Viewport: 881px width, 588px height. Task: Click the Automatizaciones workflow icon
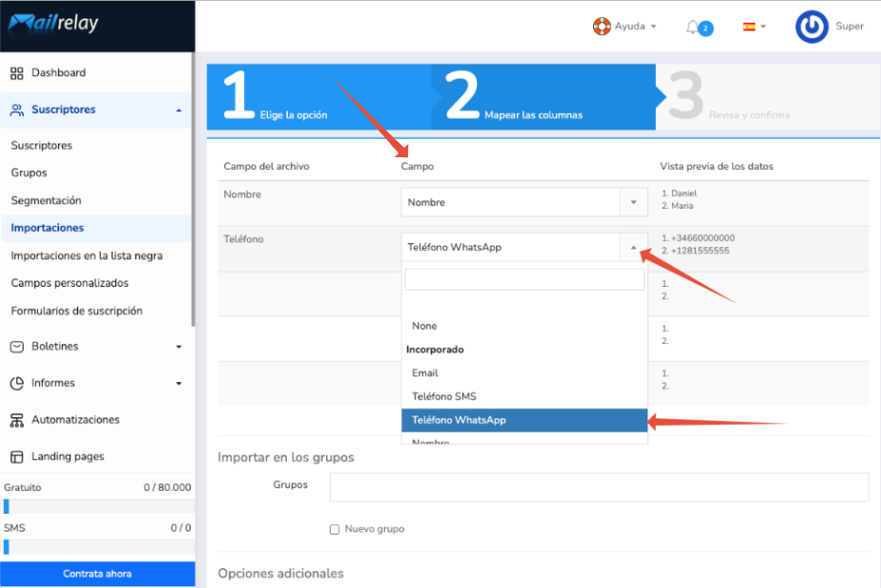(x=17, y=420)
